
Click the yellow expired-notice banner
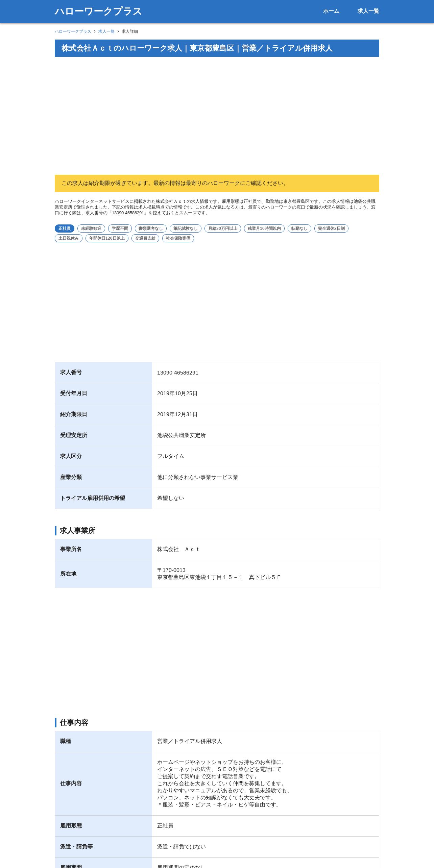tap(217, 183)
